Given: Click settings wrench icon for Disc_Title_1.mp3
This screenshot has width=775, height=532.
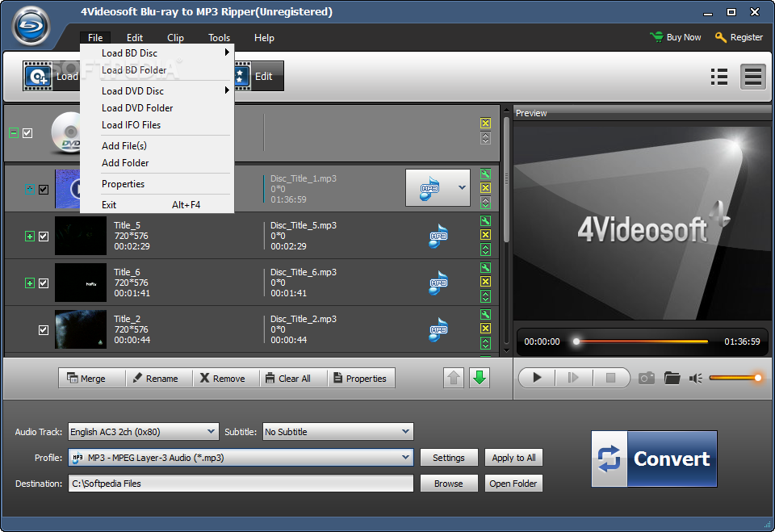Looking at the screenshot, I should [485, 174].
